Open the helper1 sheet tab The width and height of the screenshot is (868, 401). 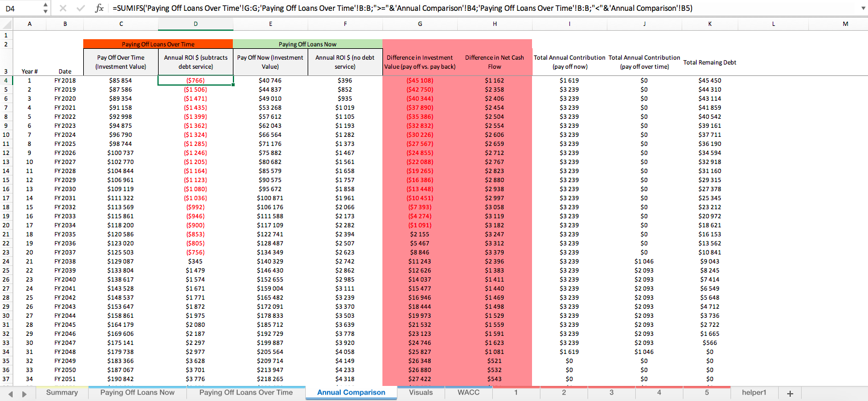754,393
